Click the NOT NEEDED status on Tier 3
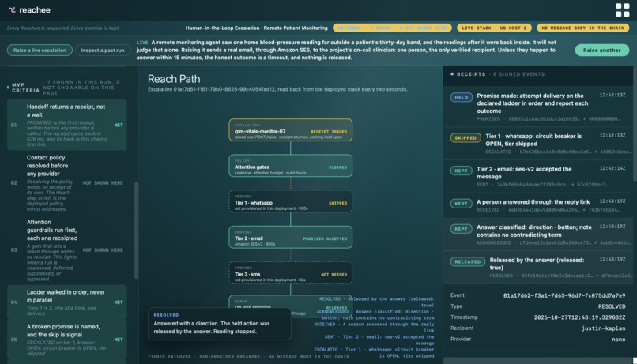The image size is (637, 364). 334,274
